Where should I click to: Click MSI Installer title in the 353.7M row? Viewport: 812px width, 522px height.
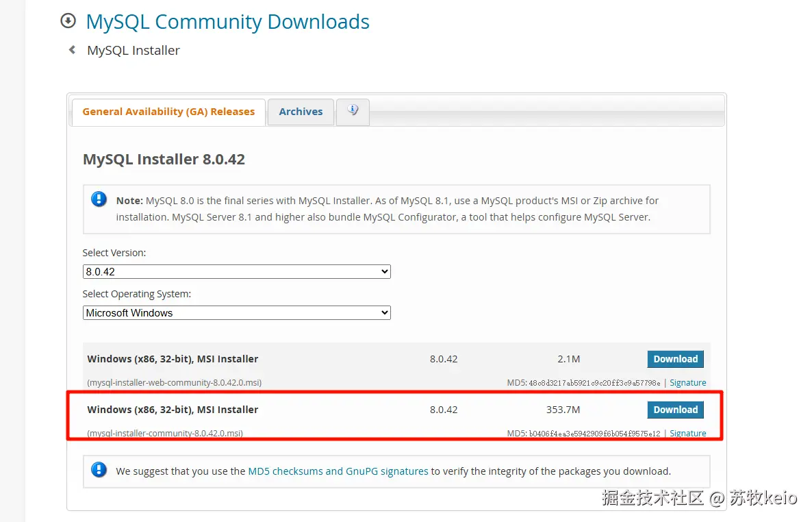click(x=173, y=410)
